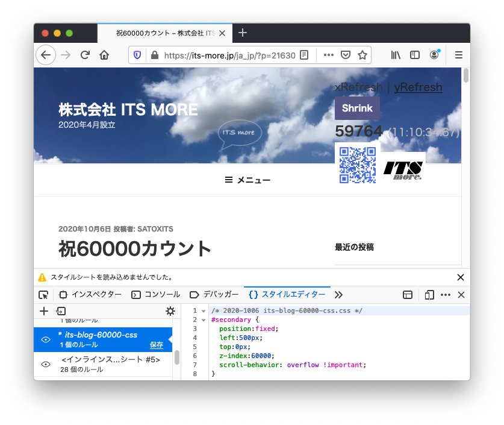The image size is (504, 425).
Task: Open the page actions three-dot menu
Action: click(328, 55)
